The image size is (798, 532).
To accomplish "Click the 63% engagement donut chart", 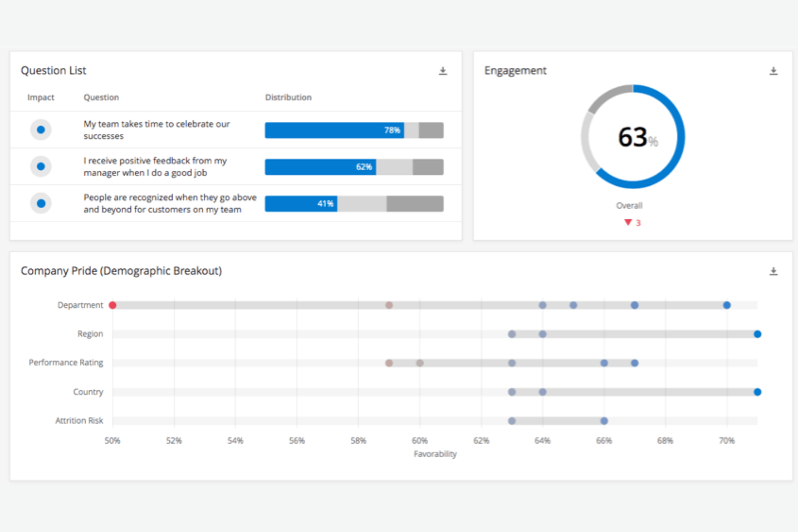I will coord(633,137).
